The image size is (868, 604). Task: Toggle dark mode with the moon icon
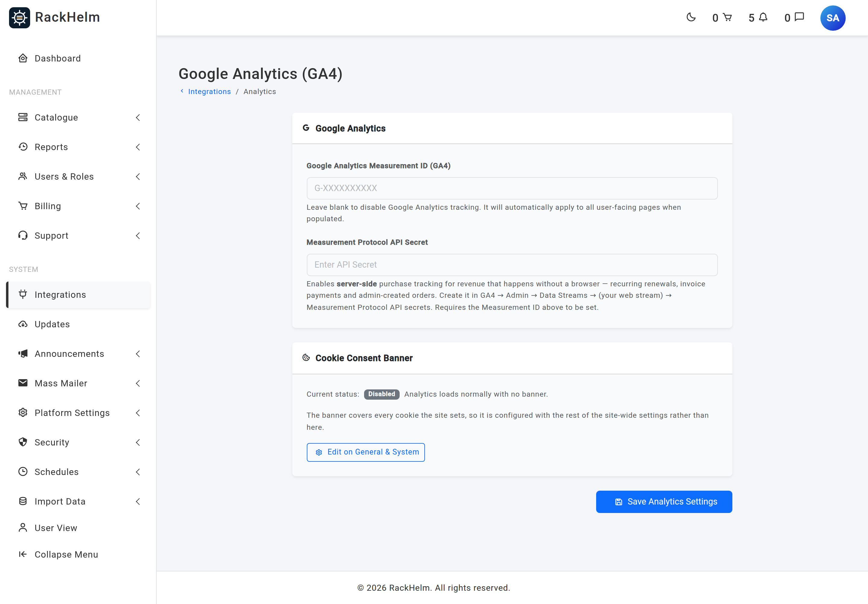[691, 17]
